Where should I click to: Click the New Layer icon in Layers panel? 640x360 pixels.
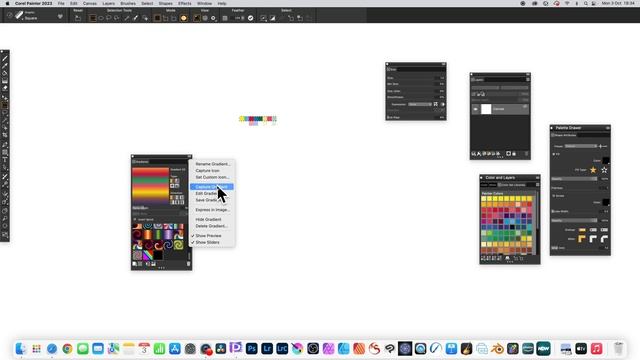509,154
